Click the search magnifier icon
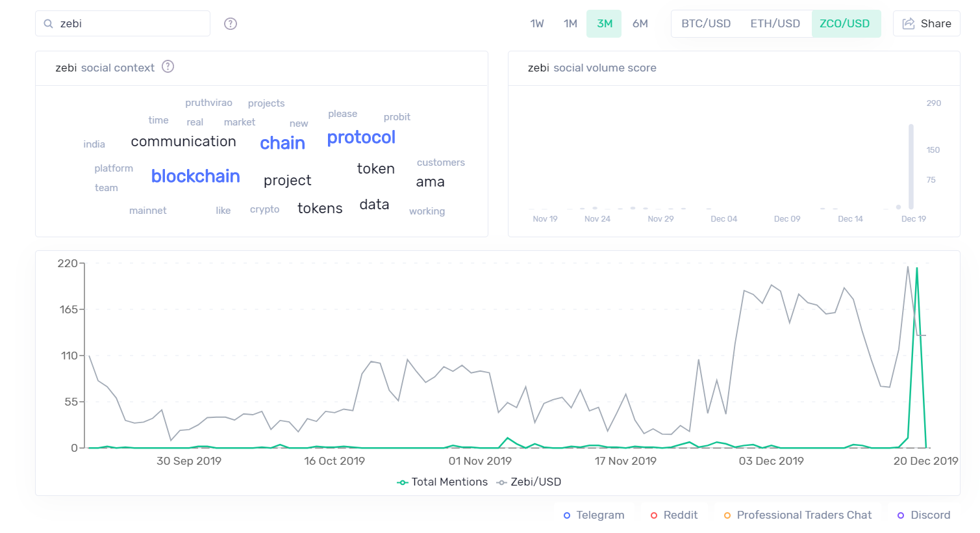The width and height of the screenshot is (980, 533). click(x=48, y=24)
